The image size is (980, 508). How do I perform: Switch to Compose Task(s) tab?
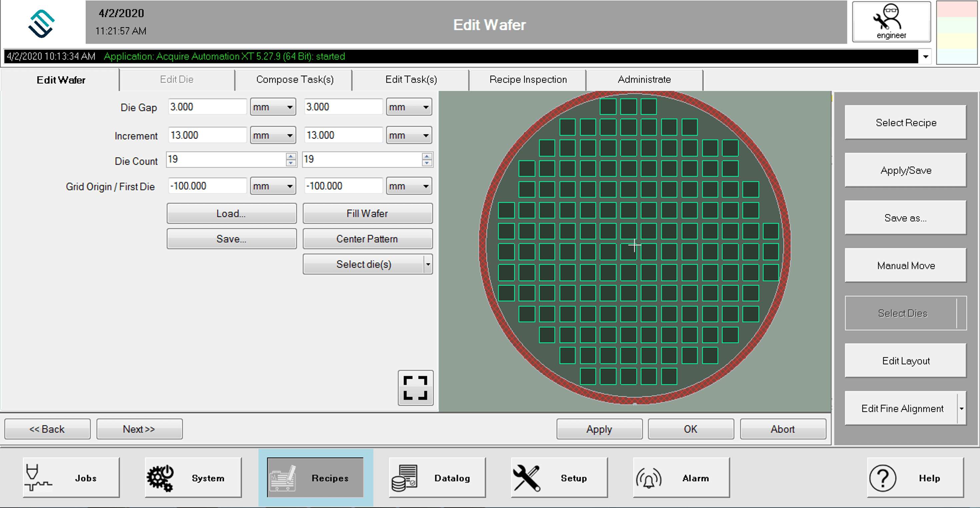[294, 80]
